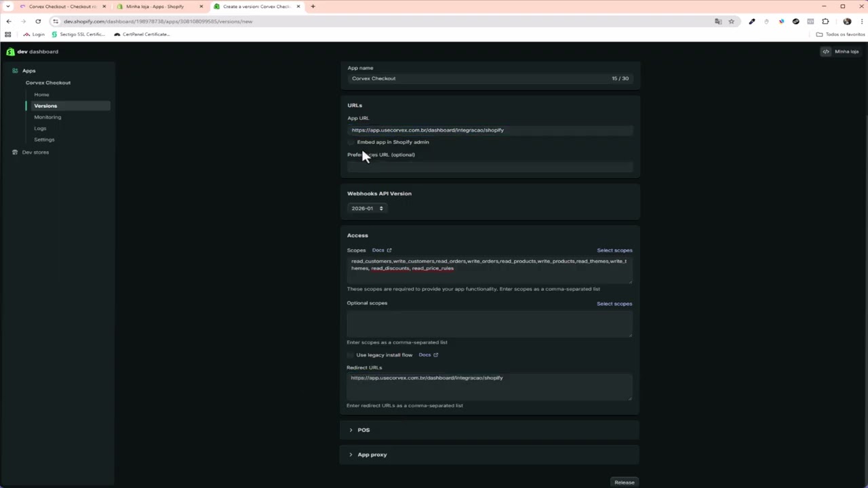Click the color picker pen extension icon

point(751,21)
